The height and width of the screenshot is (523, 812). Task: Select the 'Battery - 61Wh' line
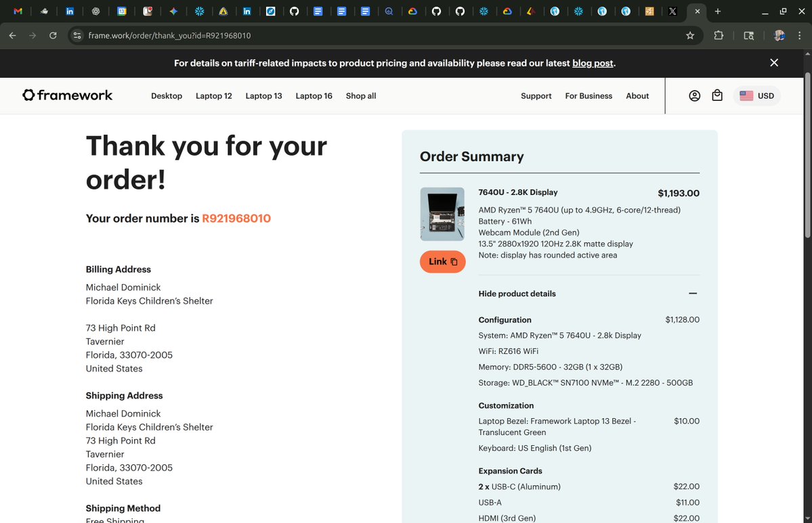(x=505, y=221)
